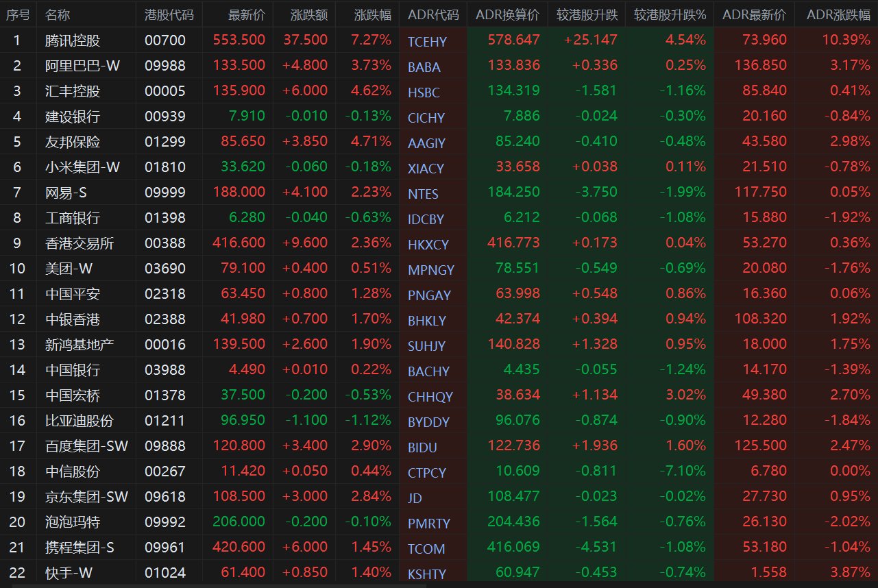Choose the AAGIY ADR code

tap(426, 143)
